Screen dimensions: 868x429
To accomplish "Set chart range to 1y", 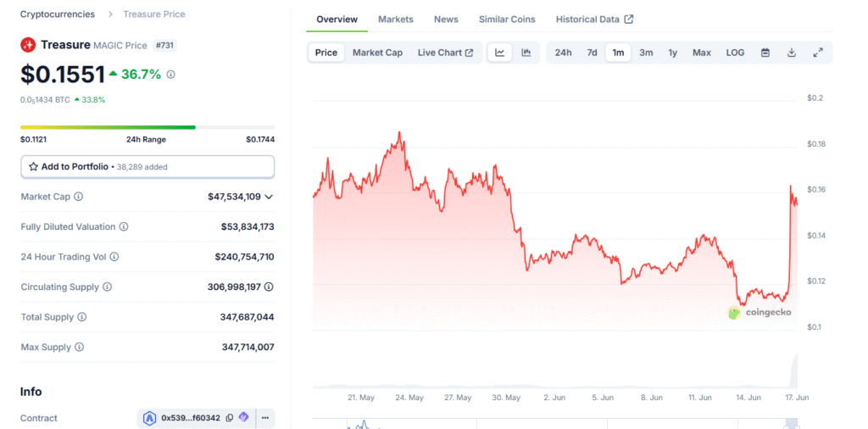I will [672, 53].
